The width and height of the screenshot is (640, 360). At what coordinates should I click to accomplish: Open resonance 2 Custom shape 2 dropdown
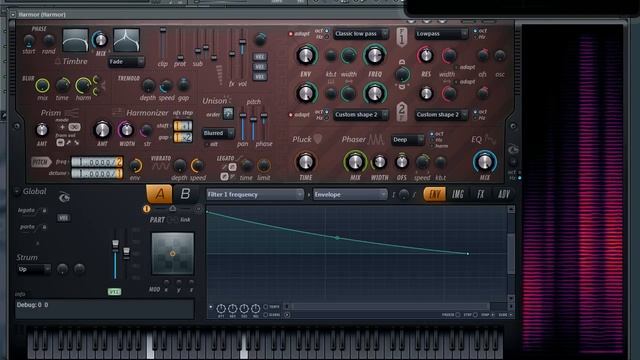pyautogui.click(x=441, y=115)
